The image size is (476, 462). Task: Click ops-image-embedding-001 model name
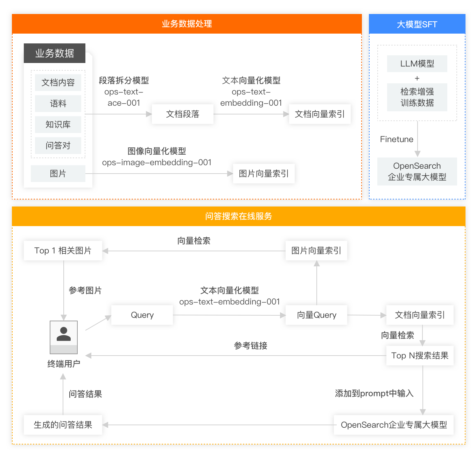coord(157,162)
